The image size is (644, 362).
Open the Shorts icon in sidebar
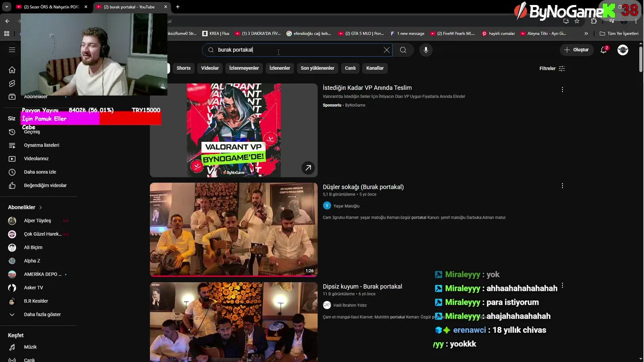pos(12,83)
